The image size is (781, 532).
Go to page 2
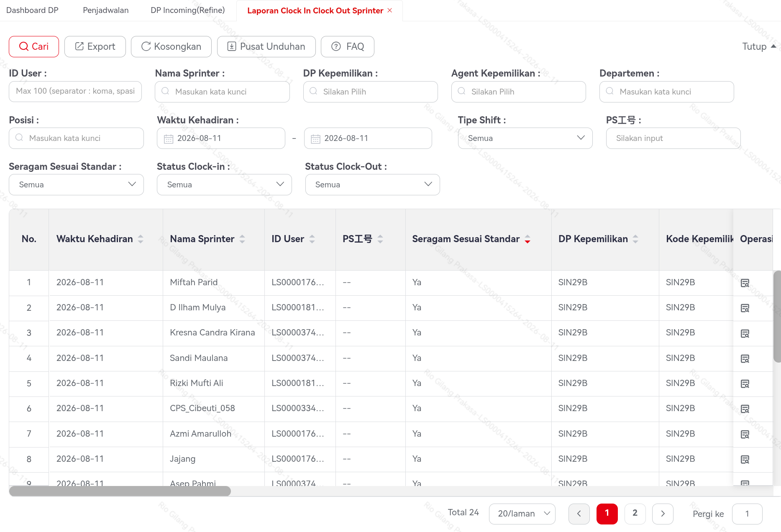click(x=635, y=514)
